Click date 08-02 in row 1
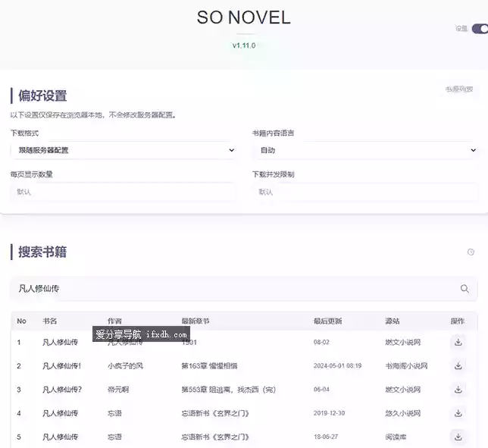Viewport: 488px width, 448px height. click(x=321, y=342)
